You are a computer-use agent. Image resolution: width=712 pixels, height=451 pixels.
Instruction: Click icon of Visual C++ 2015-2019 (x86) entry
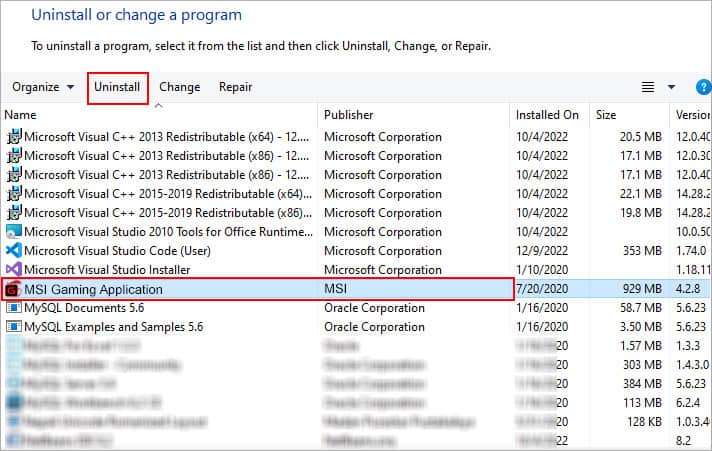coord(14,213)
